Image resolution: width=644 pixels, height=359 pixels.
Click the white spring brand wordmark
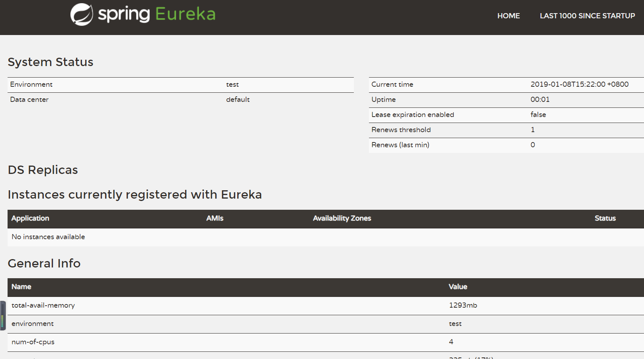124,15
